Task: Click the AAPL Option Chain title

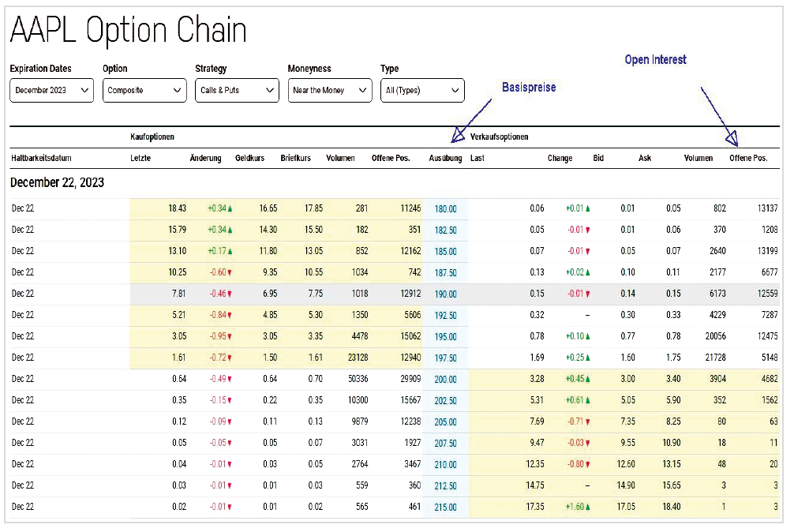Action: coord(128,30)
